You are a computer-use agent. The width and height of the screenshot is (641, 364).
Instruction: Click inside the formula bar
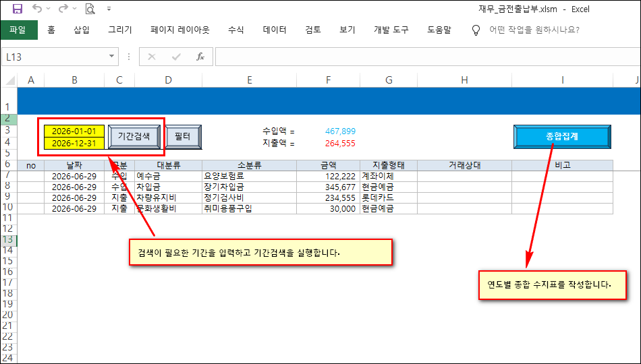click(428, 57)
